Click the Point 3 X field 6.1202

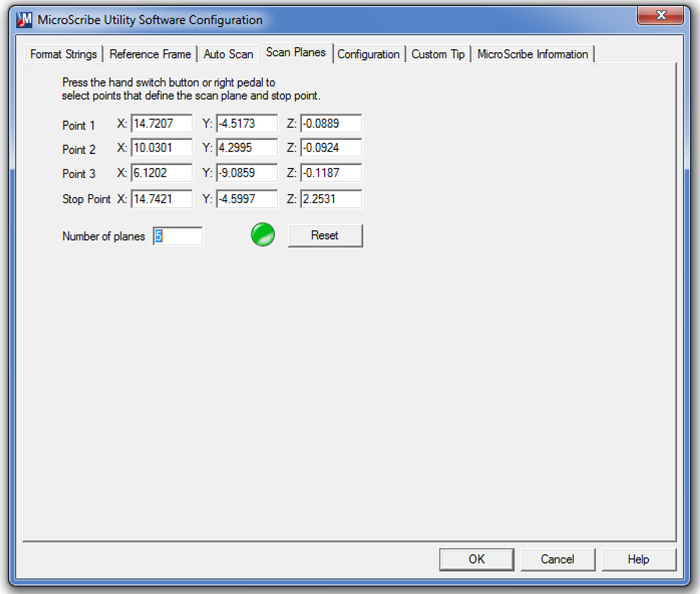(161, 173)
